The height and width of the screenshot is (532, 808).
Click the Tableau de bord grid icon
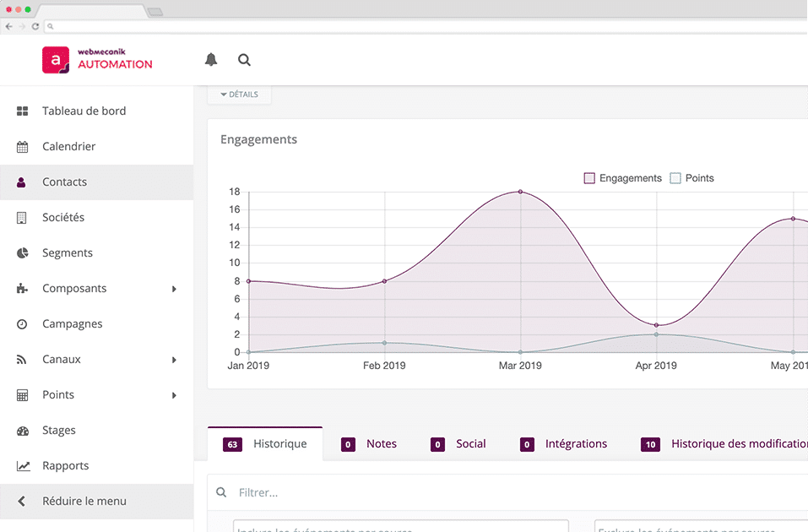23,111
